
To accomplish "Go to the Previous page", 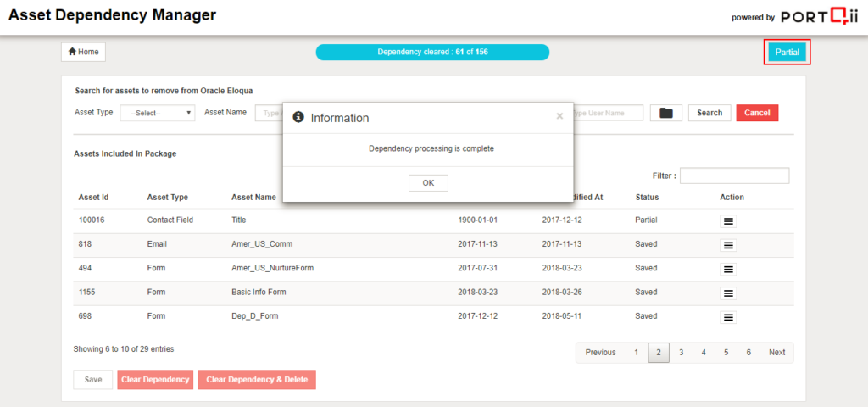I will pos(600,353).
